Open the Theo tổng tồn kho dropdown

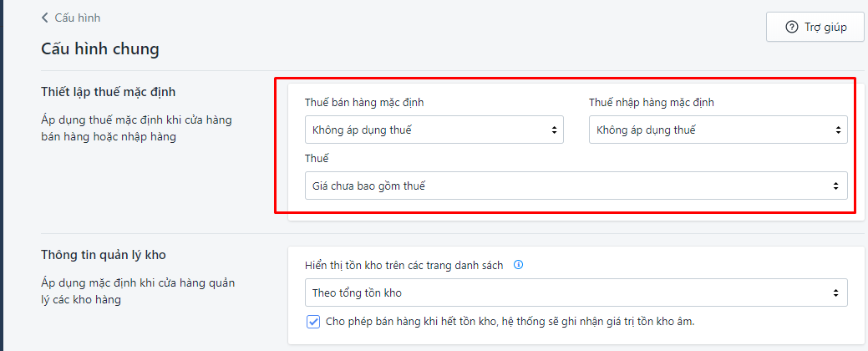[x=576, y=292]
